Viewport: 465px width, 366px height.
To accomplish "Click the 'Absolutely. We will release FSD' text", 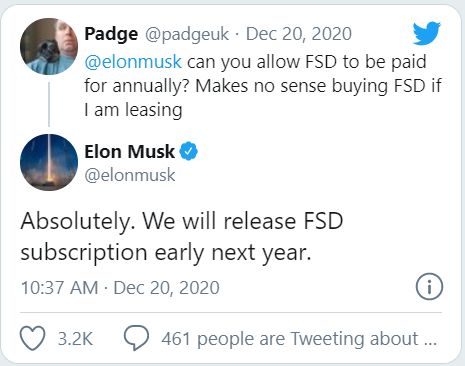I will (x=182, y=222).
